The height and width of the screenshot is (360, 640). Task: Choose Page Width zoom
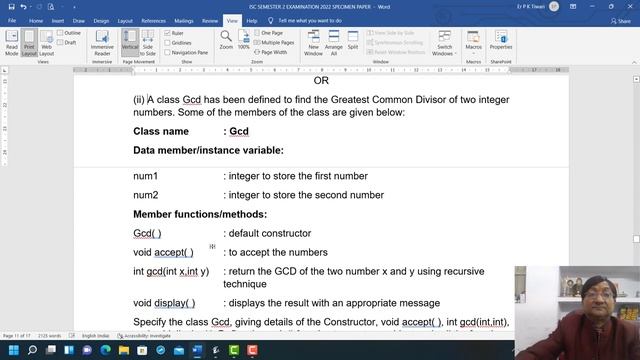[271, 52]
